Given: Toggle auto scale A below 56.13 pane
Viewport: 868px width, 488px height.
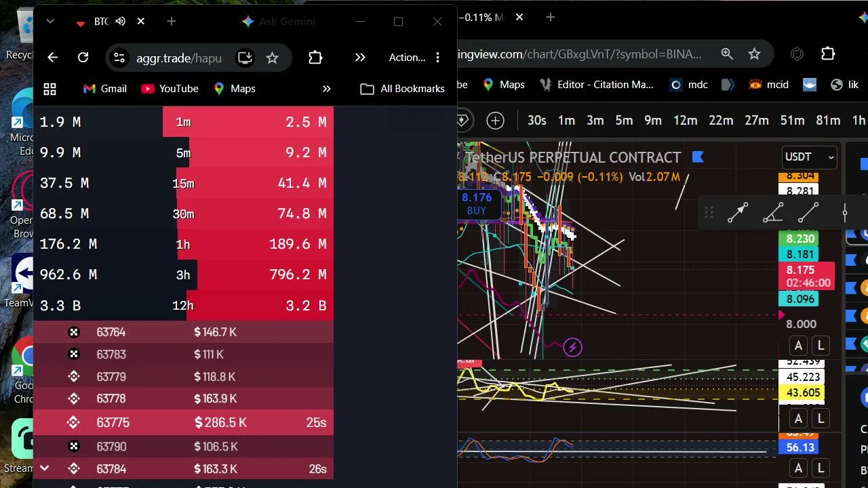Looking at the screenshot, I should point(798,468).
